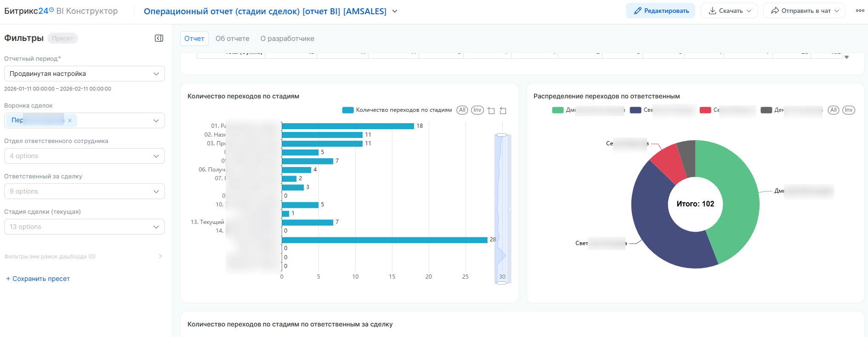Open the three-dots more options menu
The image size is (868, 337).
coord(860,11)
